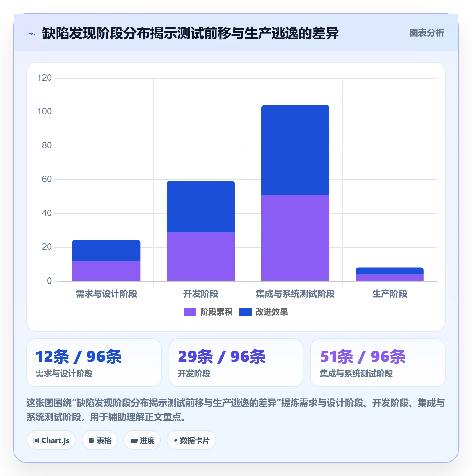Open the 12条 / 96条 data card

click(94, 363)
